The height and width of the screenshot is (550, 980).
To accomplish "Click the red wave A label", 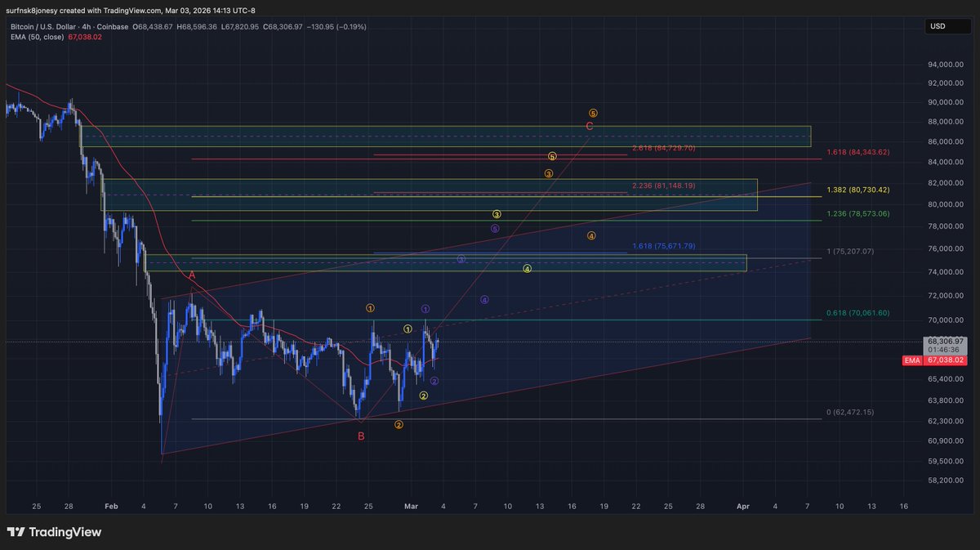I will click(x=192, y=276).
